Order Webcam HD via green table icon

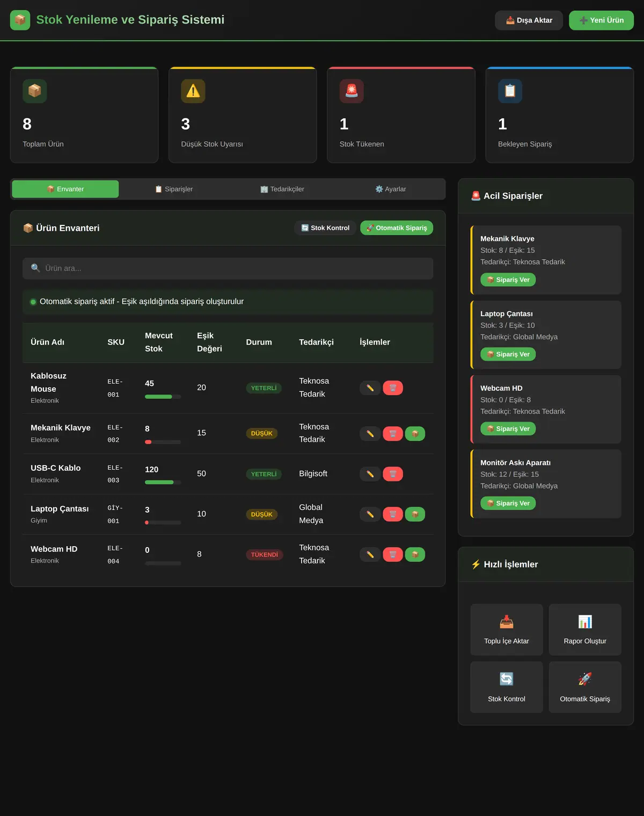pos(415,555)
